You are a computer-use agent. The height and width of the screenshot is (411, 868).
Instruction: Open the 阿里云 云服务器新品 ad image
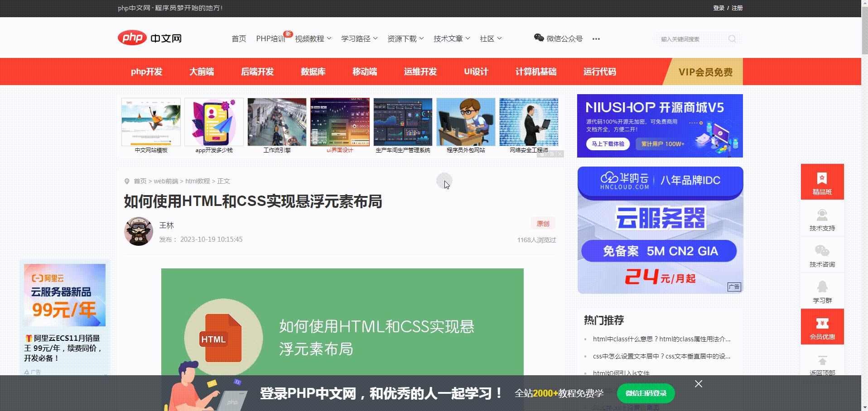[x=65, y=295]
